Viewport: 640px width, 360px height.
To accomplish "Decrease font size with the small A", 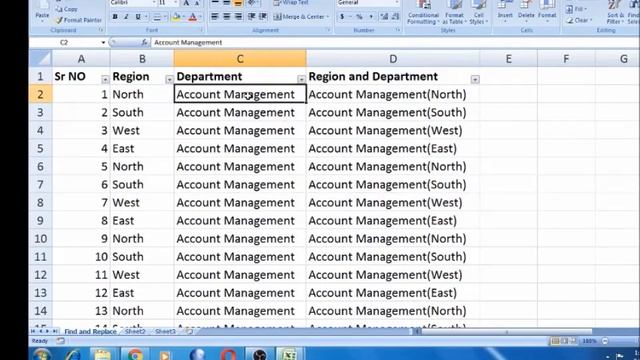I will [196, 3].
